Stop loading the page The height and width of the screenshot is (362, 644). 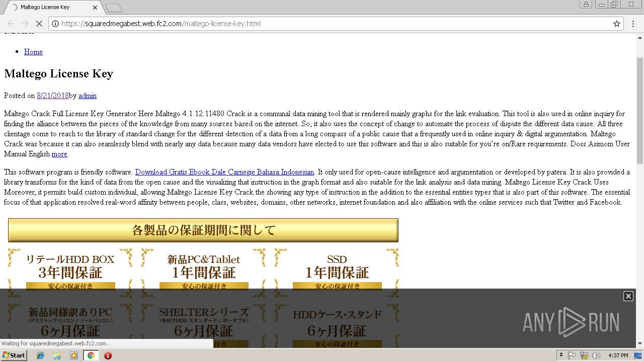pyautogui.click(x=39, y=24)
